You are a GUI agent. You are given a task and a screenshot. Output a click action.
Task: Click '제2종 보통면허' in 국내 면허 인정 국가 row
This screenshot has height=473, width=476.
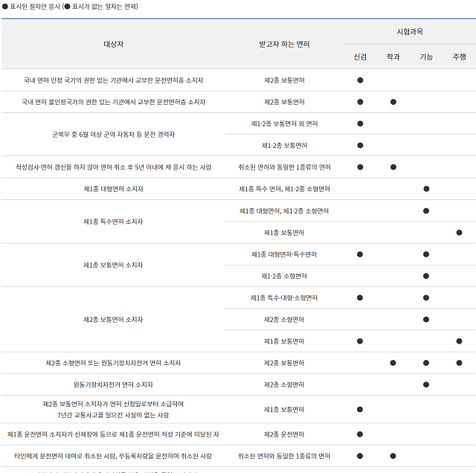coord(284,80)
